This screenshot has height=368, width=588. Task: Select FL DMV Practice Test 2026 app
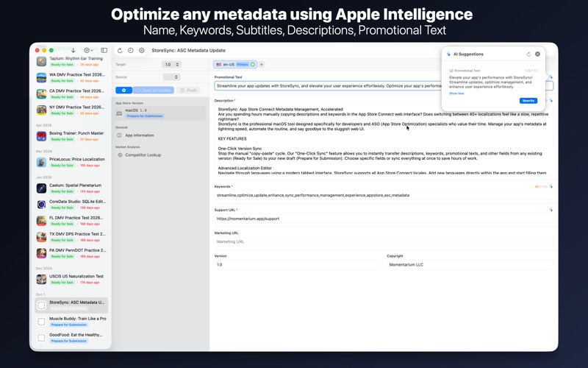tap(71, 220)
